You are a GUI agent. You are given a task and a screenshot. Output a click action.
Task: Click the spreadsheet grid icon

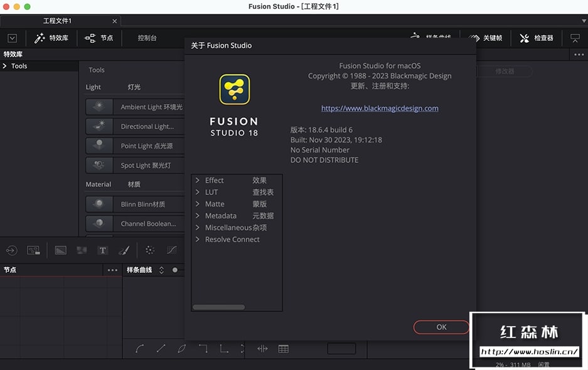coord(283,349)
